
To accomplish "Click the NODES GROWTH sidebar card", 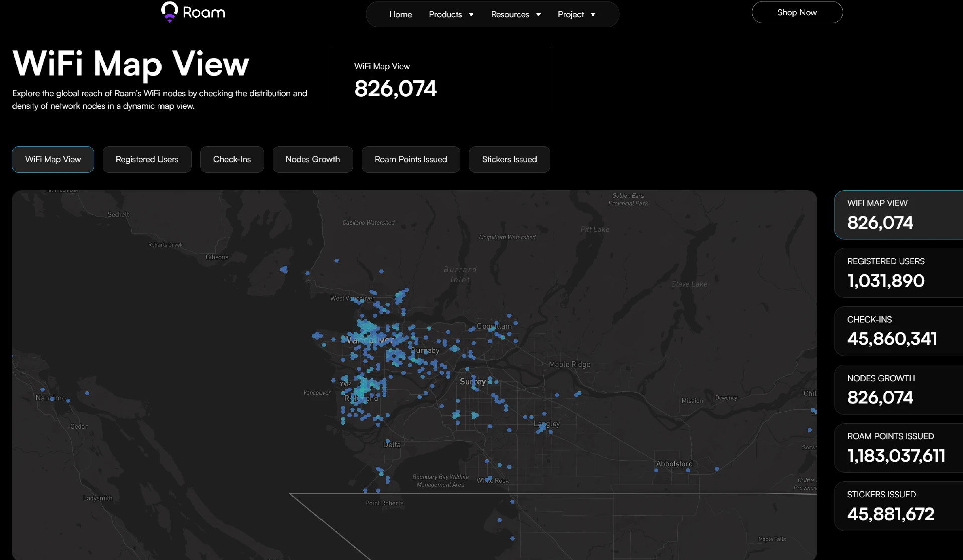I will [898, 390].
